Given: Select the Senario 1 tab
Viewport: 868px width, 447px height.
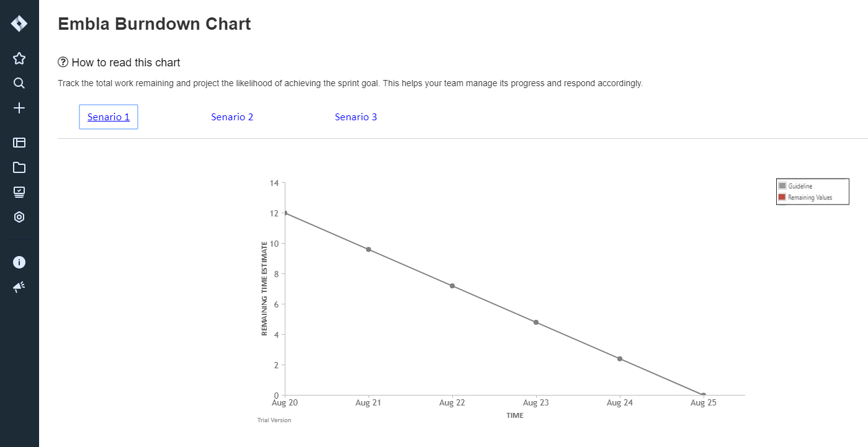Looking at the screenshot, I should click(x=109, y=117).
